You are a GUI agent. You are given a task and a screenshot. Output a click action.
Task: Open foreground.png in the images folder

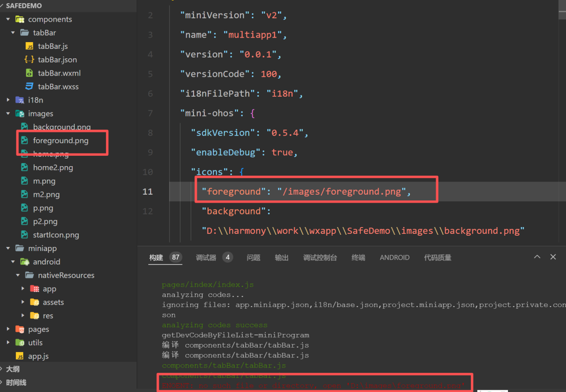click(x=60, y=140)
